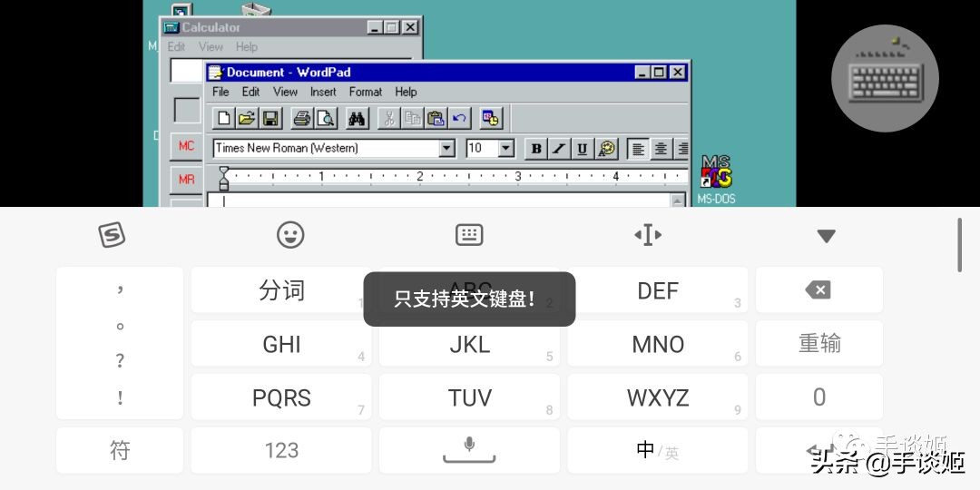Open the emoji panel on keyboard
980x490 pixels.
pos(290,235)
